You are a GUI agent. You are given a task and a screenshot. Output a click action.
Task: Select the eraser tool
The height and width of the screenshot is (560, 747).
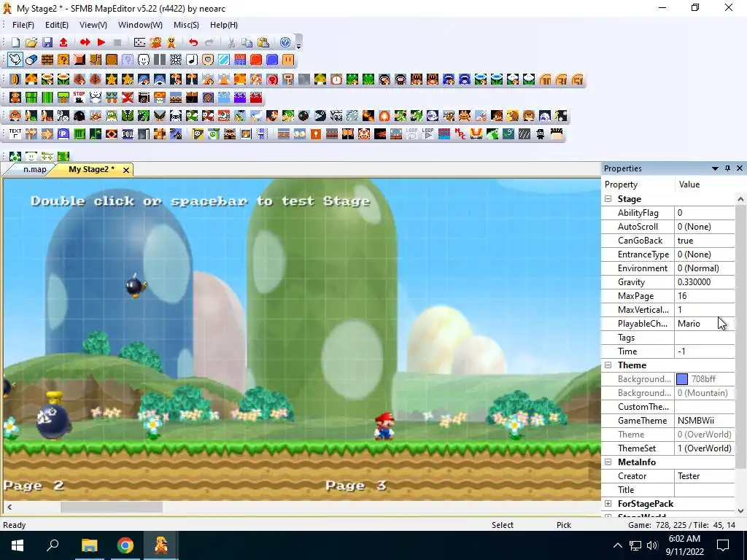point(31,60)
